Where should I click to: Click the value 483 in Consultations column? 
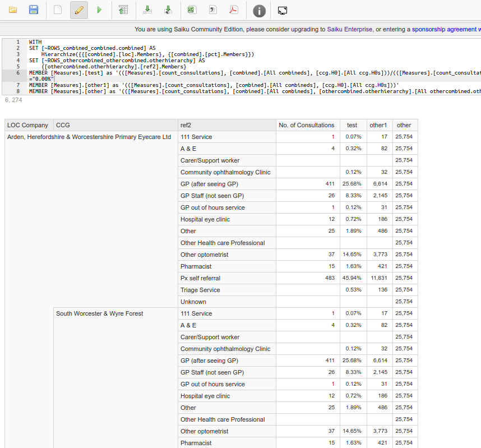pyautogui.click(x=330, y=278)
